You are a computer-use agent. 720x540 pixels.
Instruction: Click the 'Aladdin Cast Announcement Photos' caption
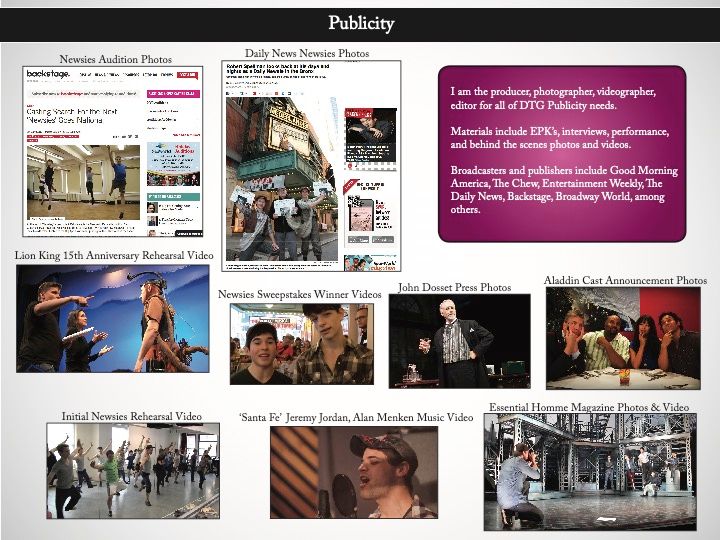point(625,280)
